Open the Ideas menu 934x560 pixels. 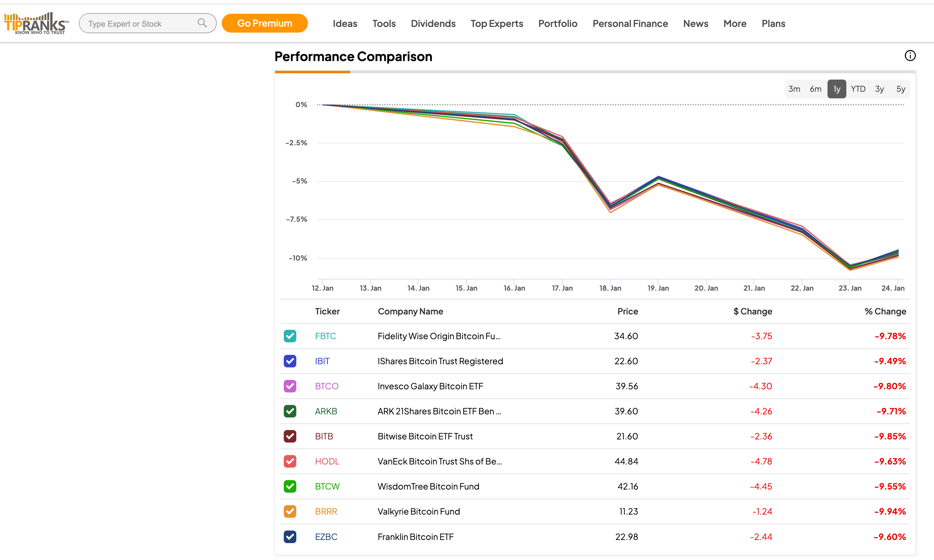(x=345, y=24)
